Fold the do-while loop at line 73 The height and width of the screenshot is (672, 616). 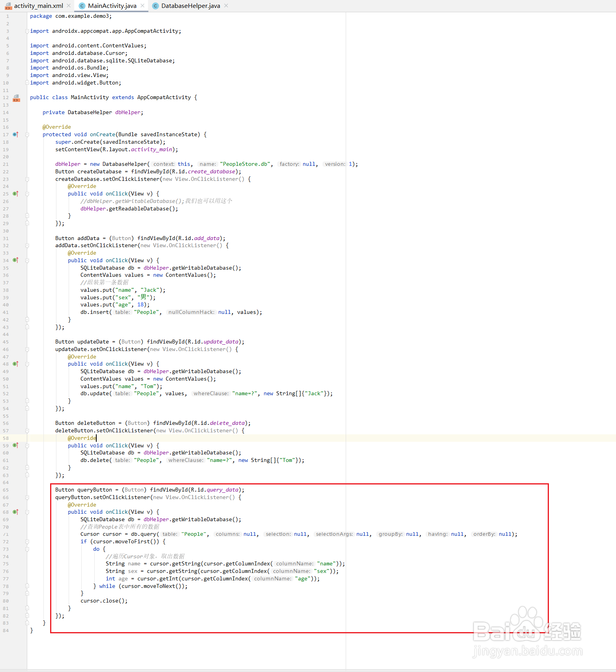27,549
